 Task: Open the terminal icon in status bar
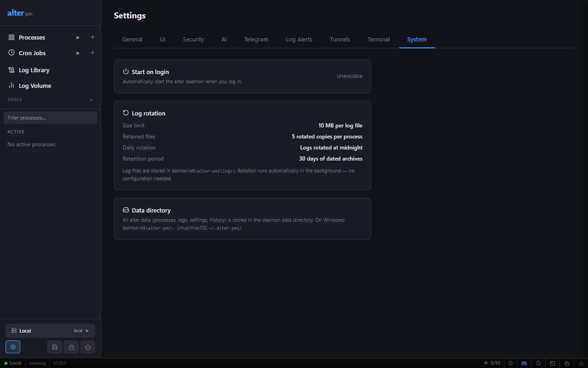coord(553,363)
